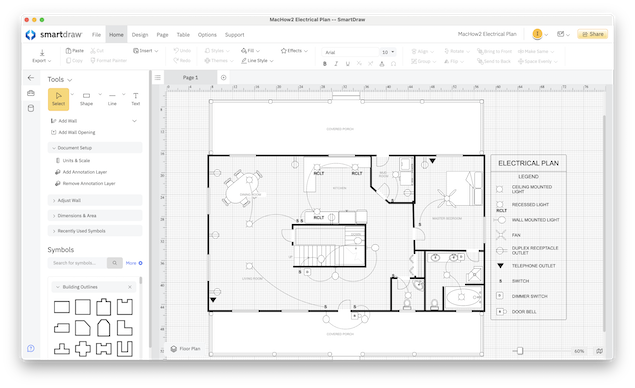Select the Text tool
Viewport: 635px width, 388px height.
(136, 99)
